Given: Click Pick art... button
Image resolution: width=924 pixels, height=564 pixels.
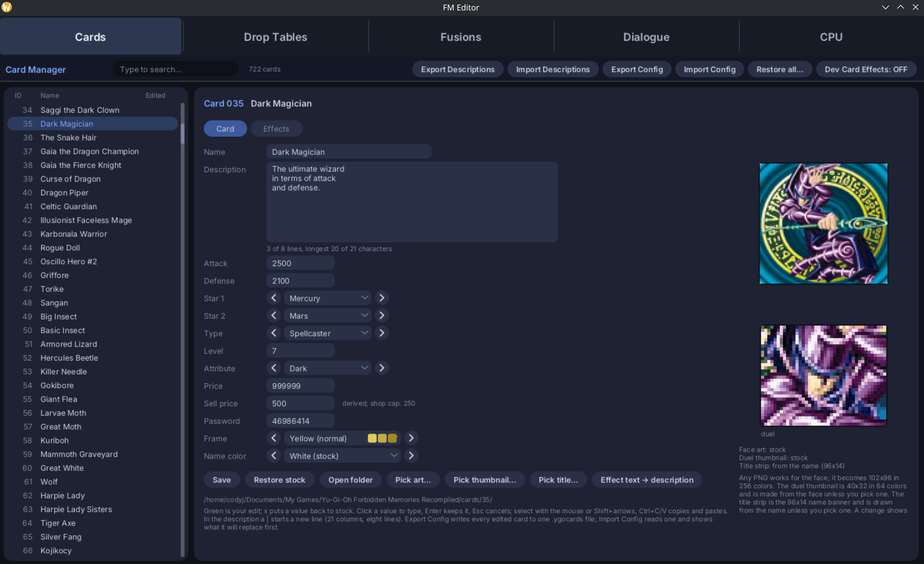Looking at the screenshot, I should [413, 480].
